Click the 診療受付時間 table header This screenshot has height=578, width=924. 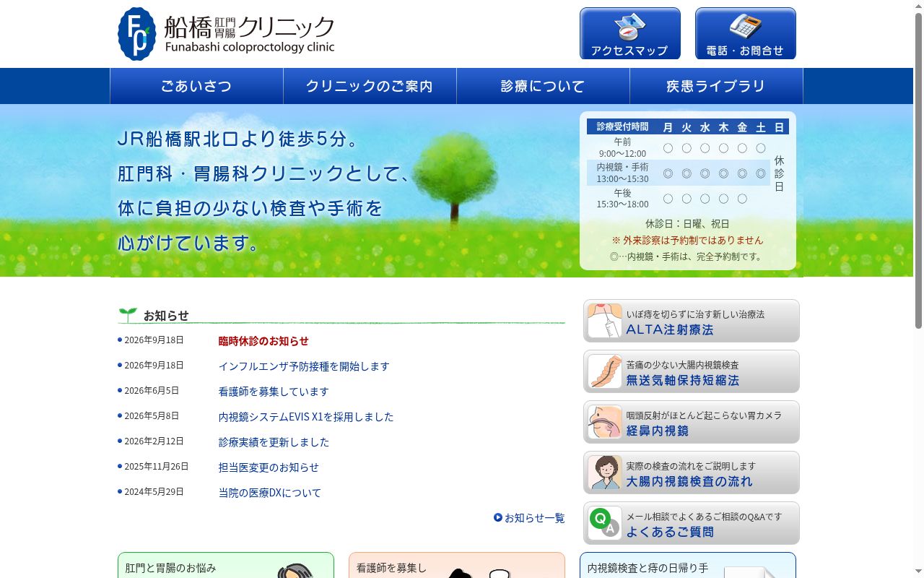(x=622, y=127)
